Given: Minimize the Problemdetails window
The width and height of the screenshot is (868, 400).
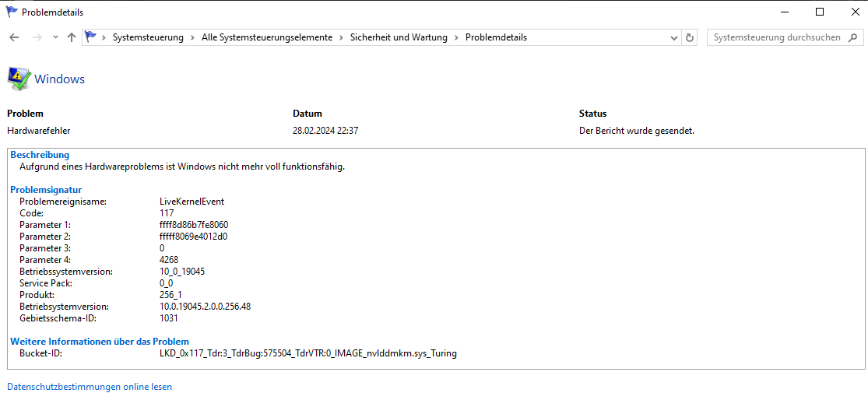Looking at the screenshot, I should tap(785, 12).
